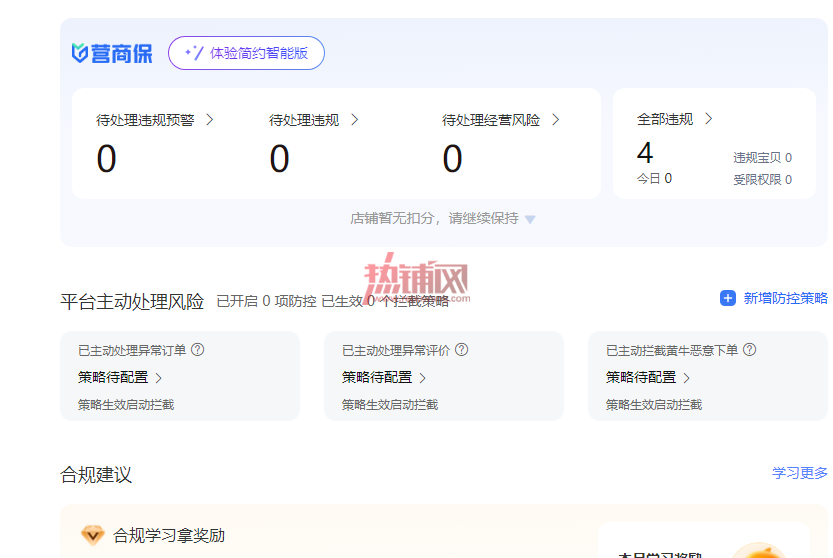The image size is (833, 558).
Task: Click help icon beside 已主动拦截黄牛恶意下单
Action: click(750, 350)
